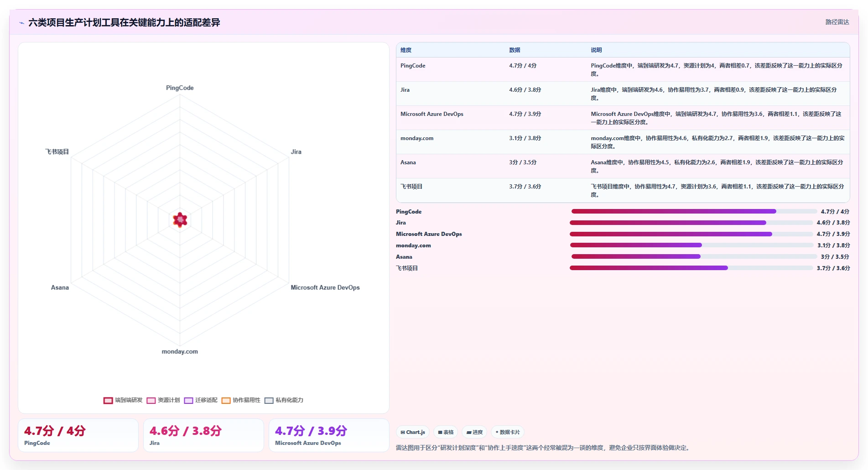Click the red flower marker at radar center
Screen dimensions: 868x470
(x=180, y=220)
